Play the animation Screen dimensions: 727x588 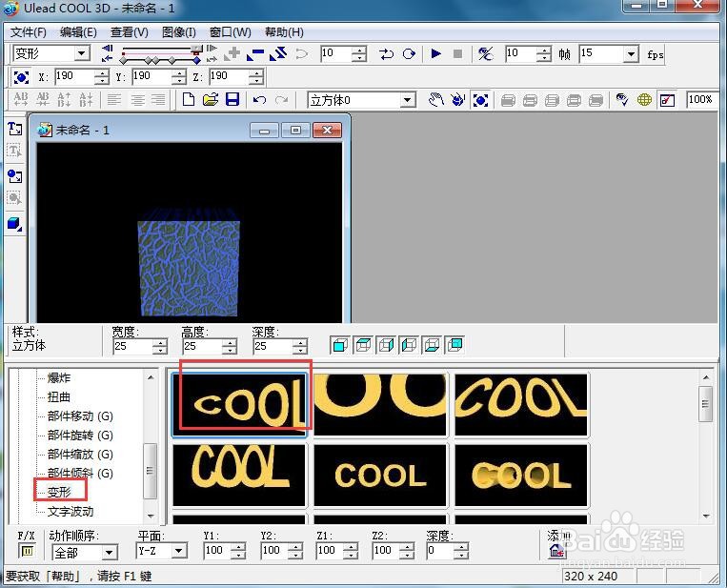[x=435, y=53]
